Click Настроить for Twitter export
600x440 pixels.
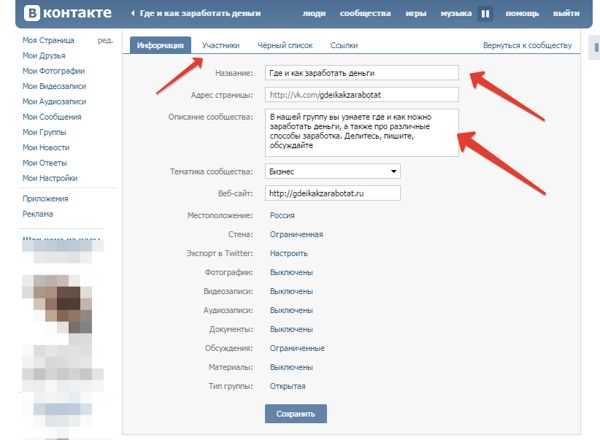pos(289,253)
